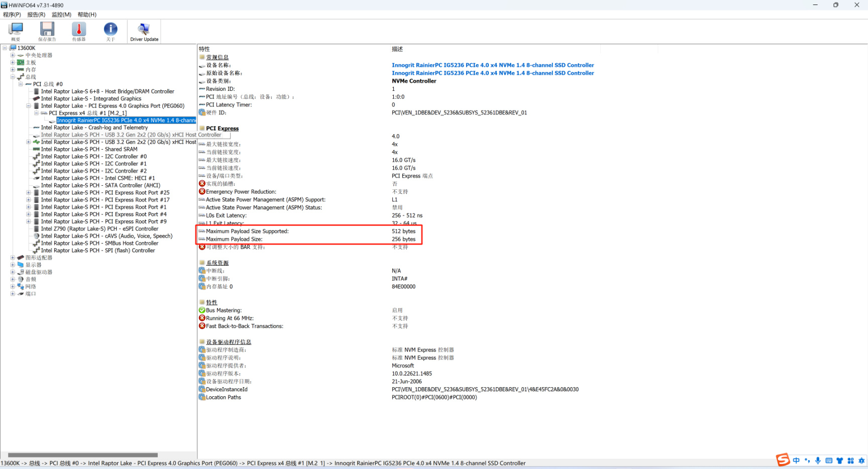The height and width of the screenshot is (469, 868).
Task: Expand PCI Express Root Port #9
Action: 29,221
